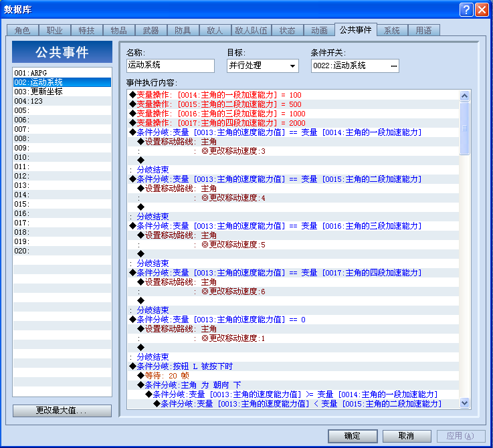The height and width of the screenshot is (448, 493).
Task: Select the 更改移动速度:4 line
Action: [293, 198]
